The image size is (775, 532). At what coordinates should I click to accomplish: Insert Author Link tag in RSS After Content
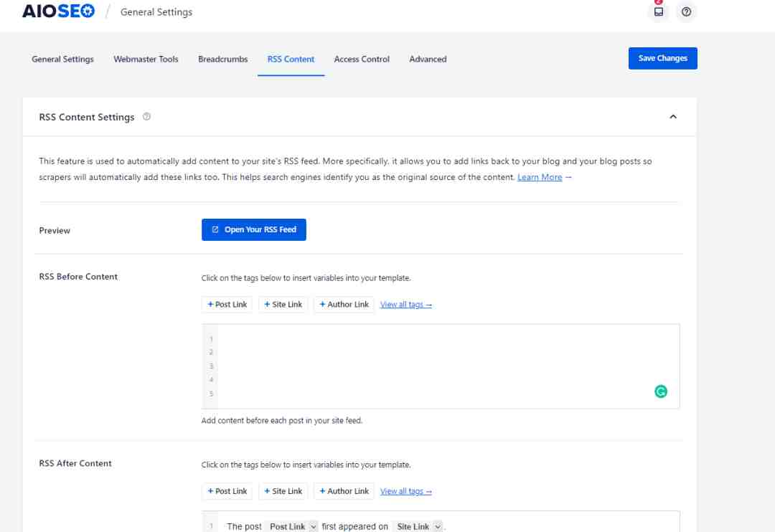344,491
